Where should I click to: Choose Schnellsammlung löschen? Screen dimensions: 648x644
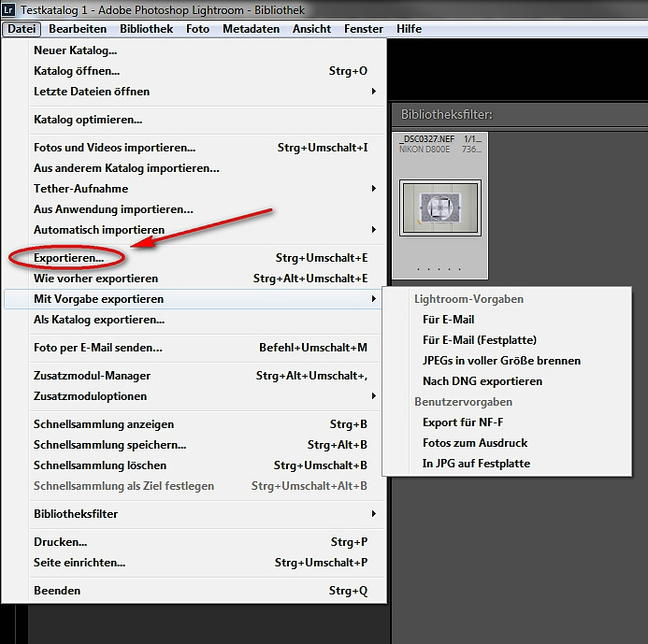194,465
